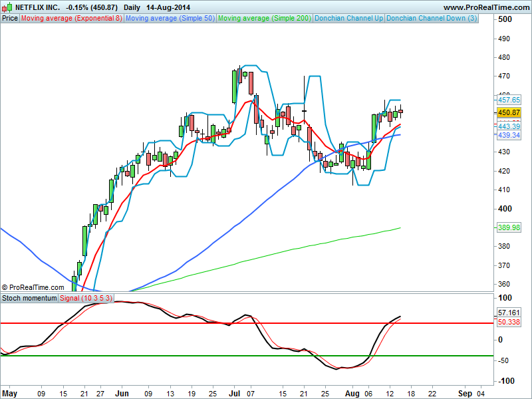This screenshot has height=399, width=532.
Task: Click the 500 price axis label
Action: [505, 19]
